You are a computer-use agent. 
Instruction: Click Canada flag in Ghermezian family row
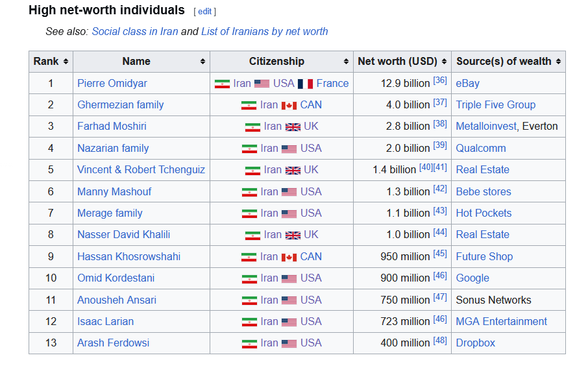pos(289,105)
